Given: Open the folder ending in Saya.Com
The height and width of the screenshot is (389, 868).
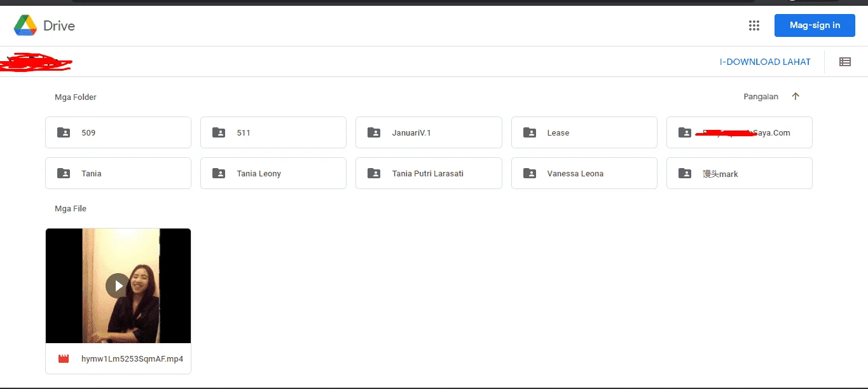Looking at the screenshot, I should coord(740,132).
